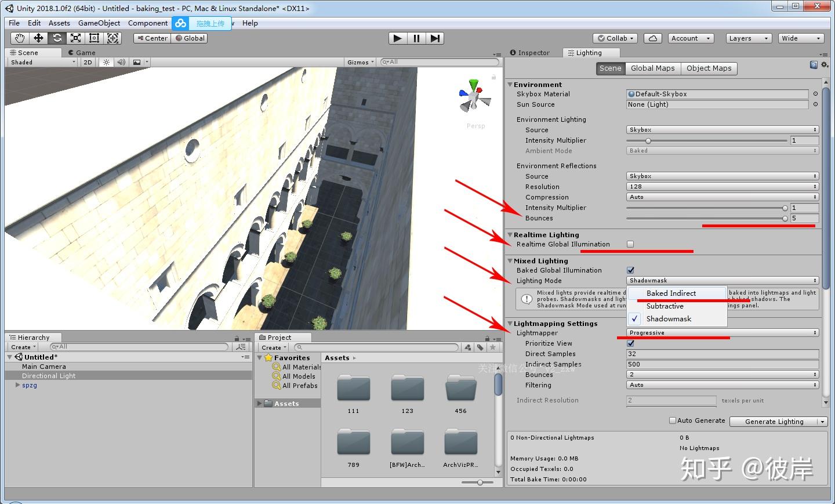
Task: Switch to Global Maps view
Action: [x=653, y=68]
